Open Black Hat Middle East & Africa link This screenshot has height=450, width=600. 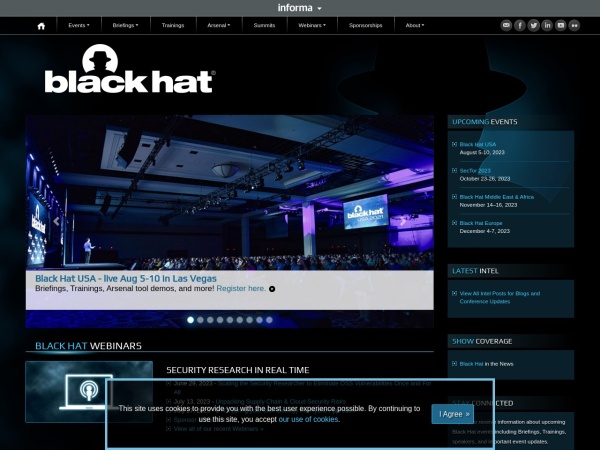497,197
